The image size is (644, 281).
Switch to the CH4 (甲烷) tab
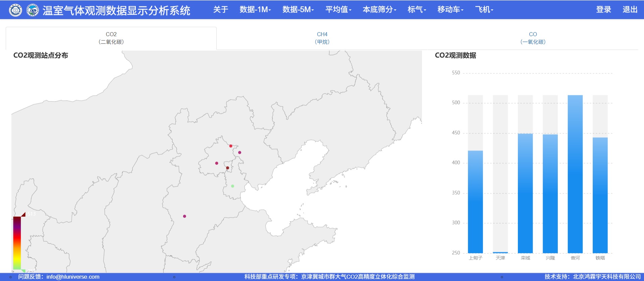322,38
